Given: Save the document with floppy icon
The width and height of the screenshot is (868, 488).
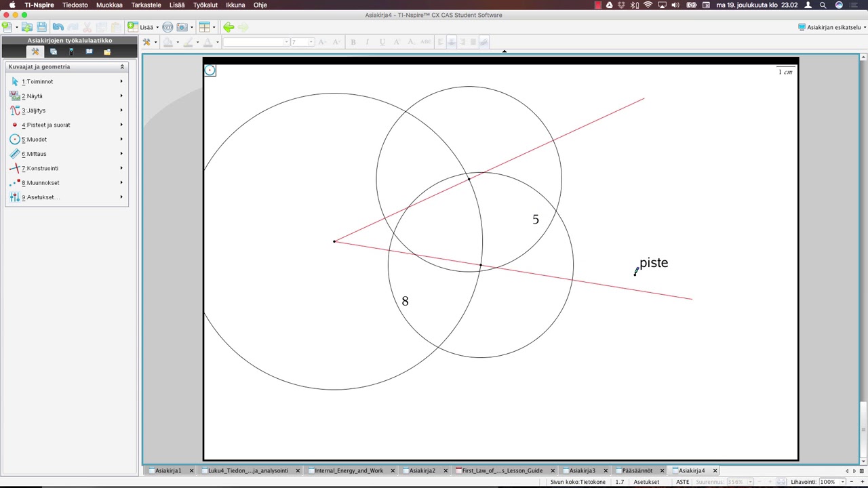Looking at the screenshot, I should pos(42,27).
